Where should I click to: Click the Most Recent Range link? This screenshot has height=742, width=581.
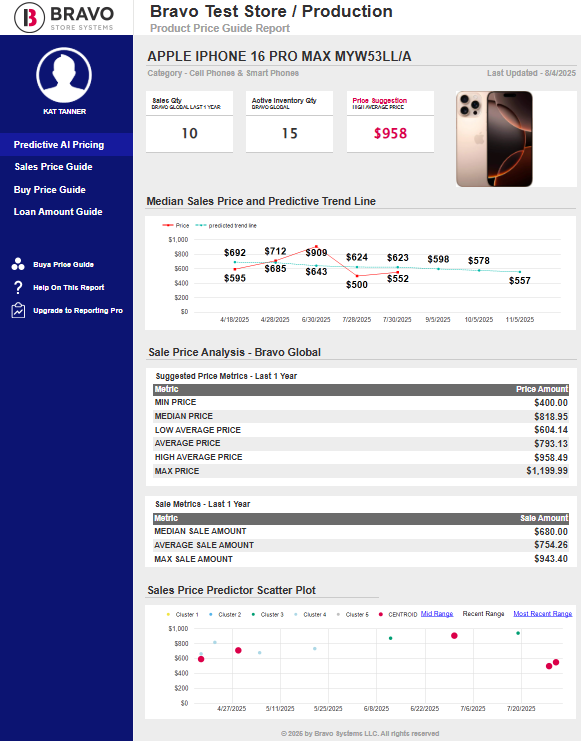pos(543,614)
